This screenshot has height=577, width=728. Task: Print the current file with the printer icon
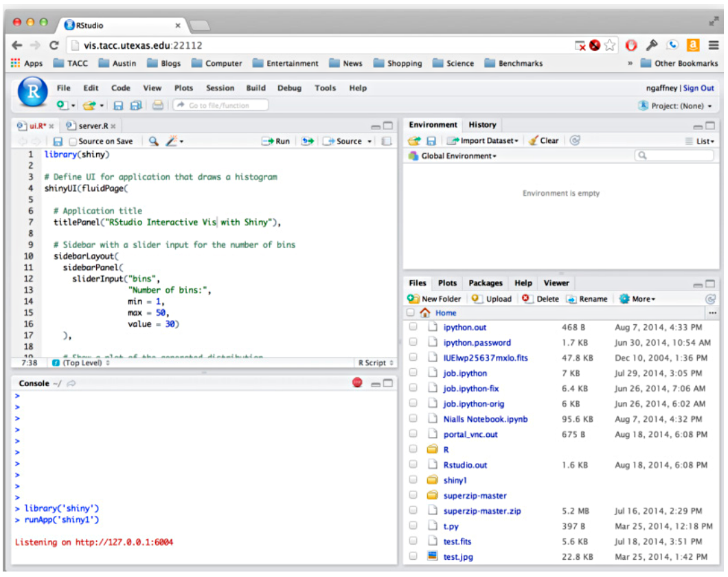[x=158, y=105]
